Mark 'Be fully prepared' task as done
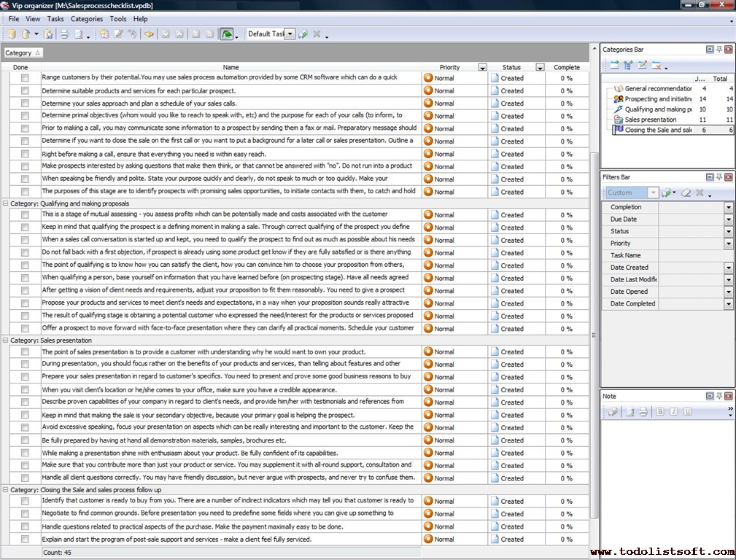736x560 pixels. (25, 440)
